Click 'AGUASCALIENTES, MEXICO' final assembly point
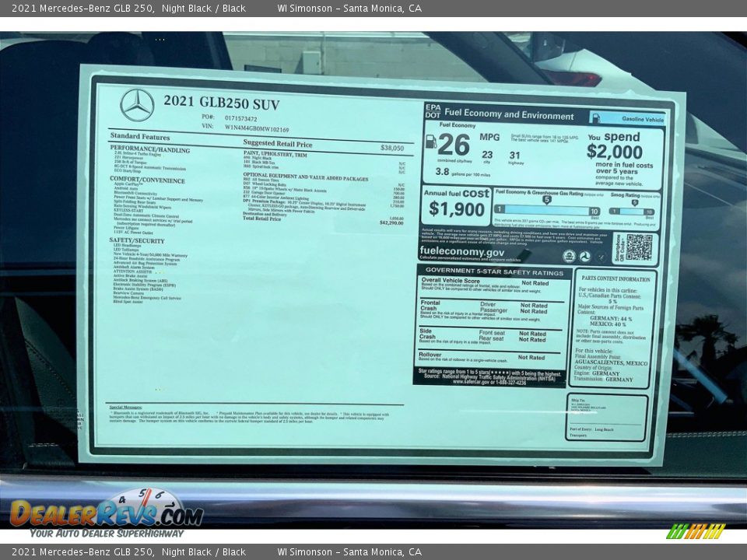 pos(611,363)
